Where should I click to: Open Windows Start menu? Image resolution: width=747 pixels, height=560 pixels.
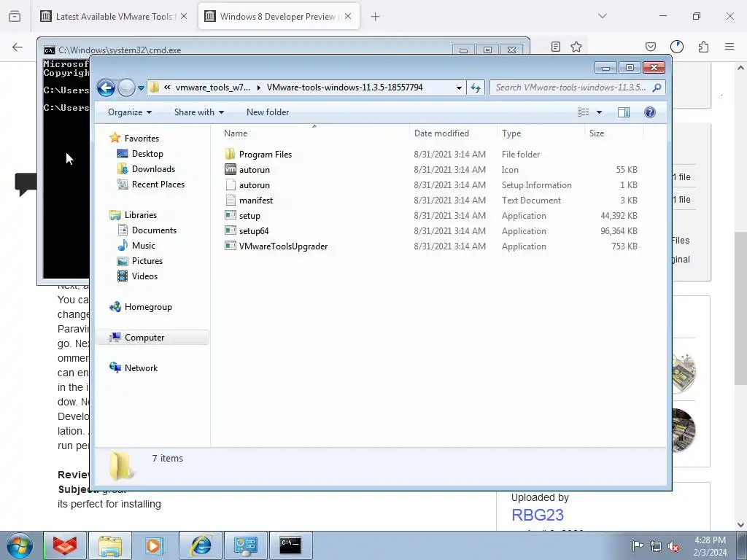(x=20, y=545)
